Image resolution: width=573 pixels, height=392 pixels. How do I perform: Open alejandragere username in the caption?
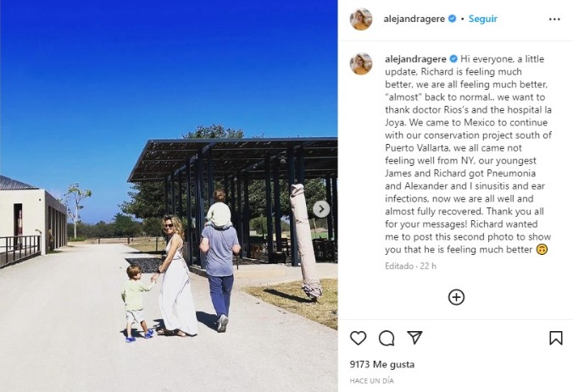[415, 59]
